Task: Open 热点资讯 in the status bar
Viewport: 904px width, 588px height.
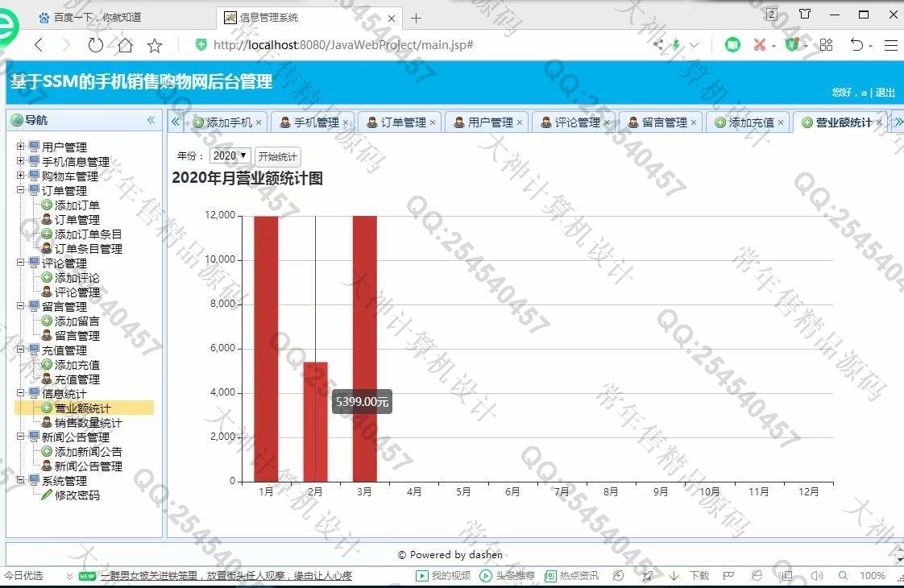Action: click(x=572, y=575)
